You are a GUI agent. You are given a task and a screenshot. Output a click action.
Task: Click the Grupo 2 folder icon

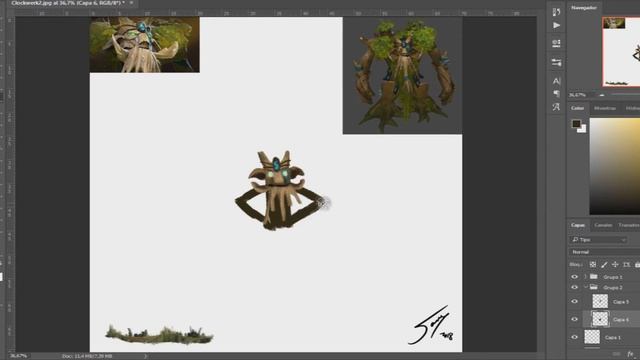click(x=594, y=287)
